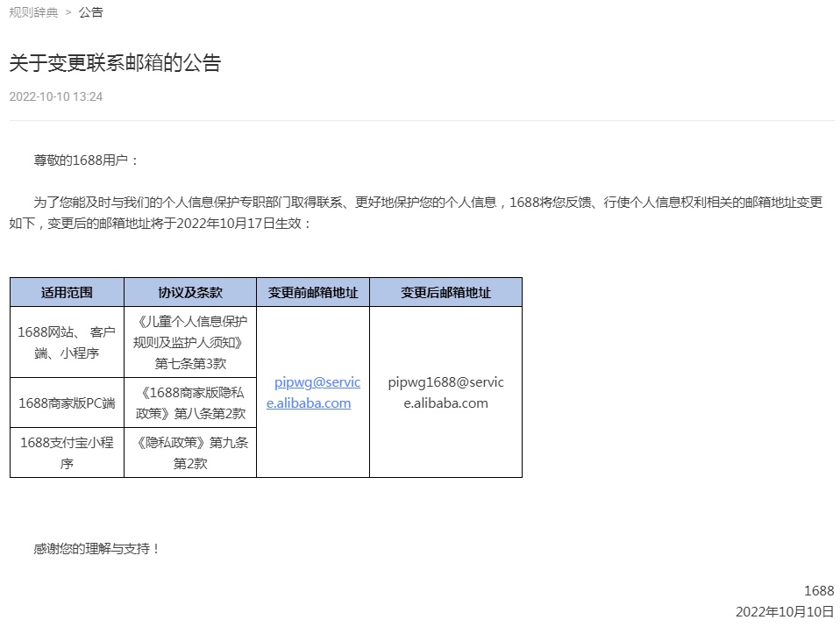Click the 1688商家版隐私政策 第八条第2款 cell
The height and width of the screenshot is (627, 840).
point(190,403)
